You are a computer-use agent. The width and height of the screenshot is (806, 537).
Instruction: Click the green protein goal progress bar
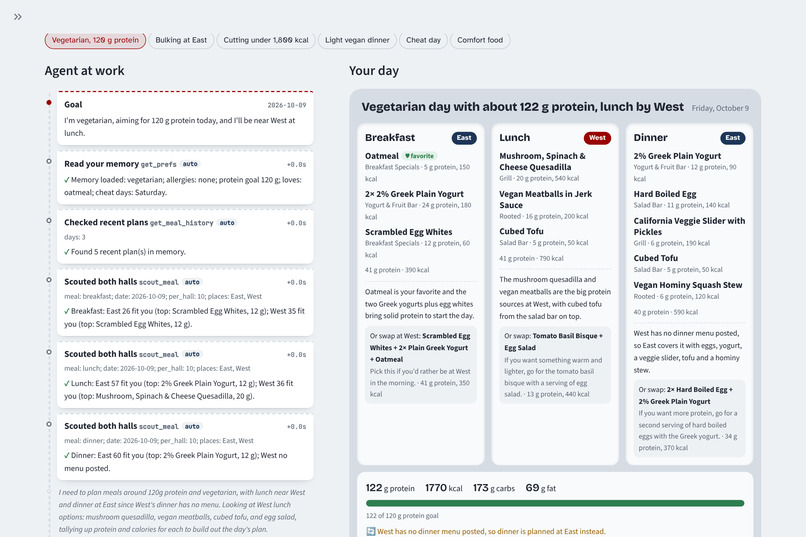pyautogui.click(x=555, y=503)
